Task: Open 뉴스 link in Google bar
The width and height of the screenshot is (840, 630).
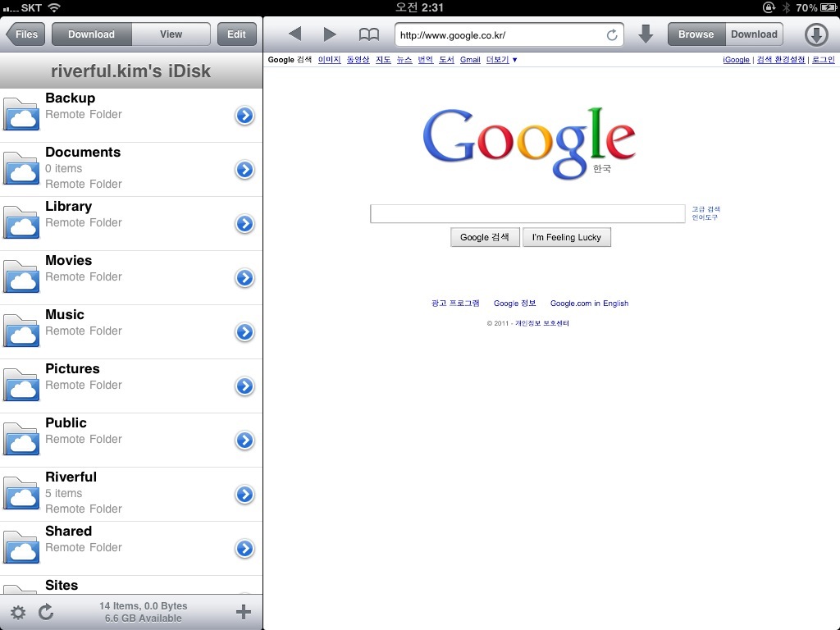Action: [x=404, y=59]
